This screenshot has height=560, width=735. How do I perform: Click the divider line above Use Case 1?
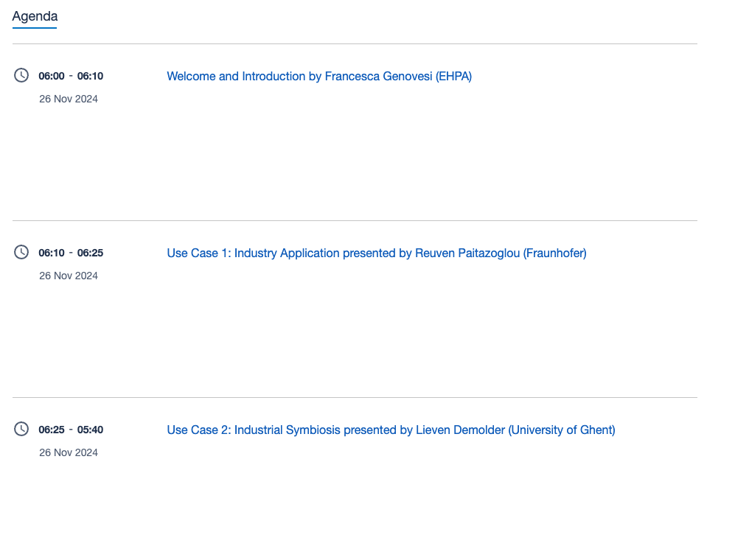(355, 221)
